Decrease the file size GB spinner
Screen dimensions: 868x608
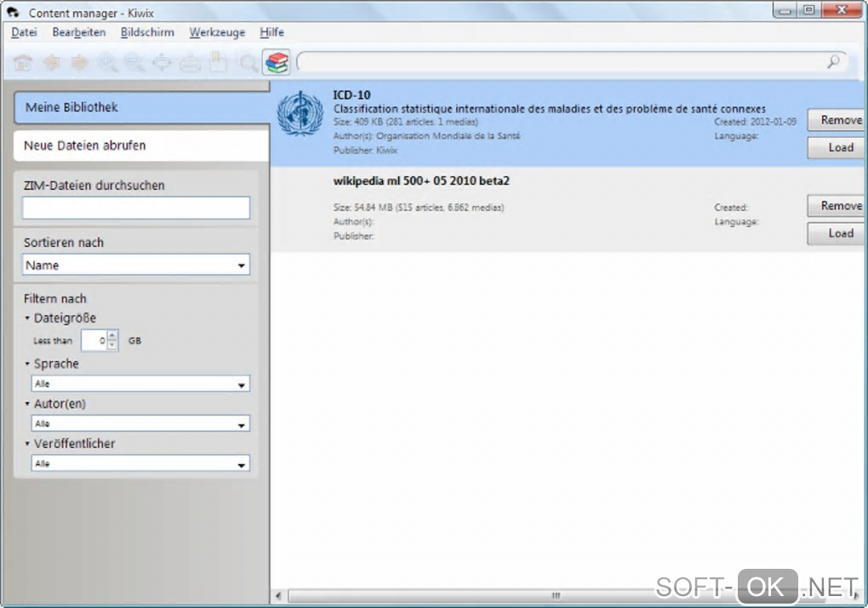(x=112, y=345)
